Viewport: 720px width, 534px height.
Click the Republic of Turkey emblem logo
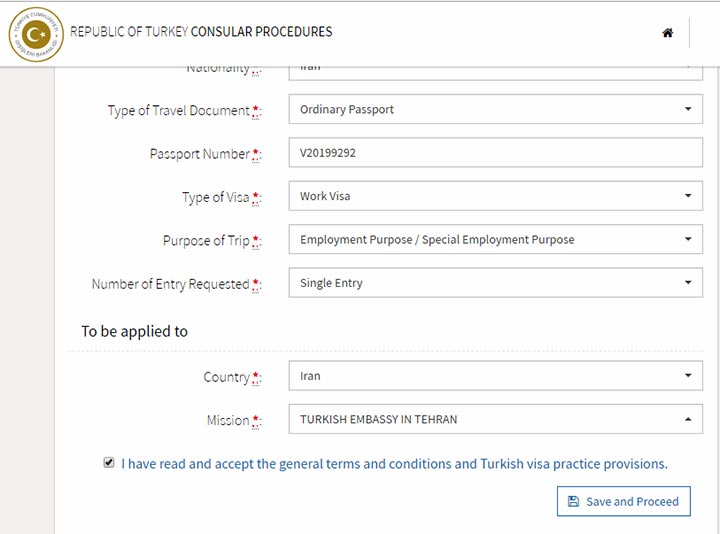click(36, 34)
